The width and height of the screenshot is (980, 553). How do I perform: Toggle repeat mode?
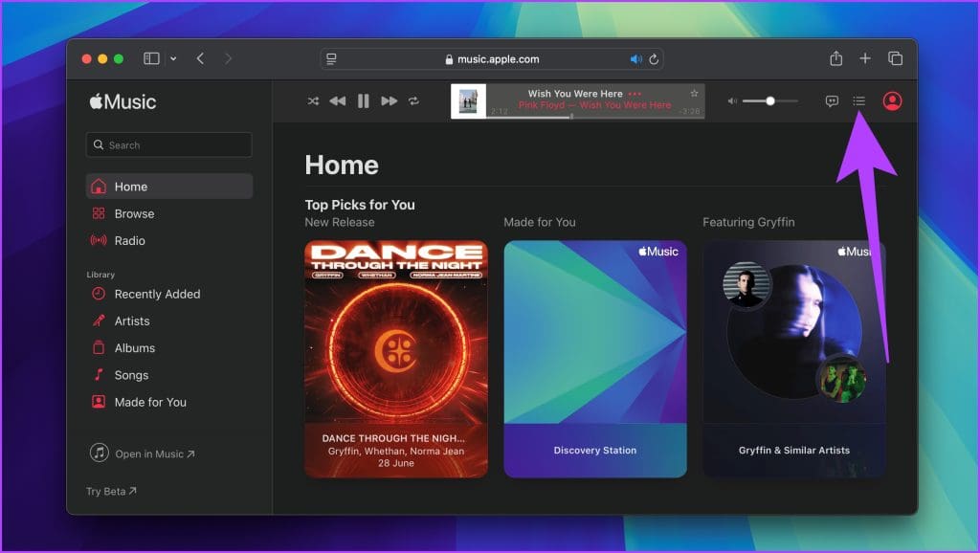pyautogui.click(x=414, y=100)
